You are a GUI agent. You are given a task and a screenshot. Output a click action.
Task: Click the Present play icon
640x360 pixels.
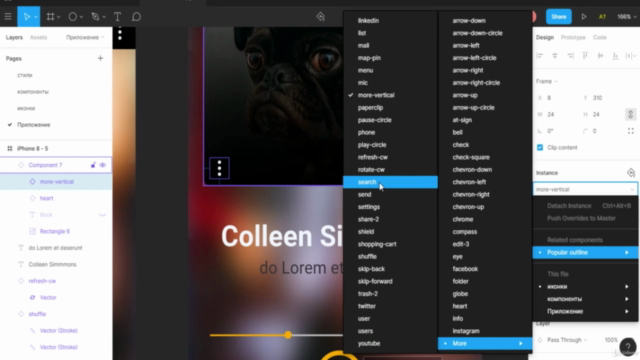(584, 17)
